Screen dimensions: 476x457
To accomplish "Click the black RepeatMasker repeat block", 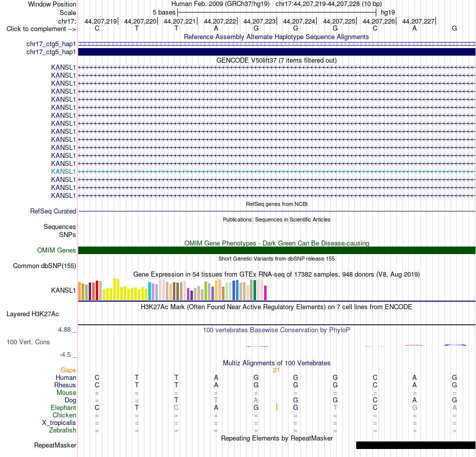I will pos(415,445).
